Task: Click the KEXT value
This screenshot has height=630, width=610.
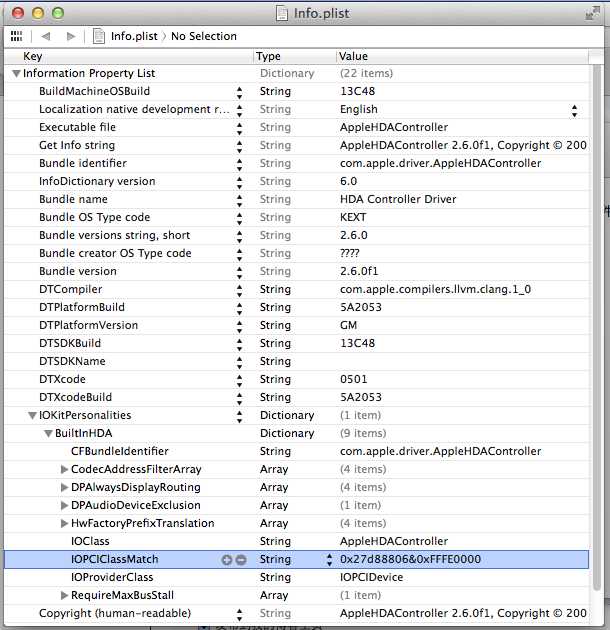Action: (x=353, y=217)
